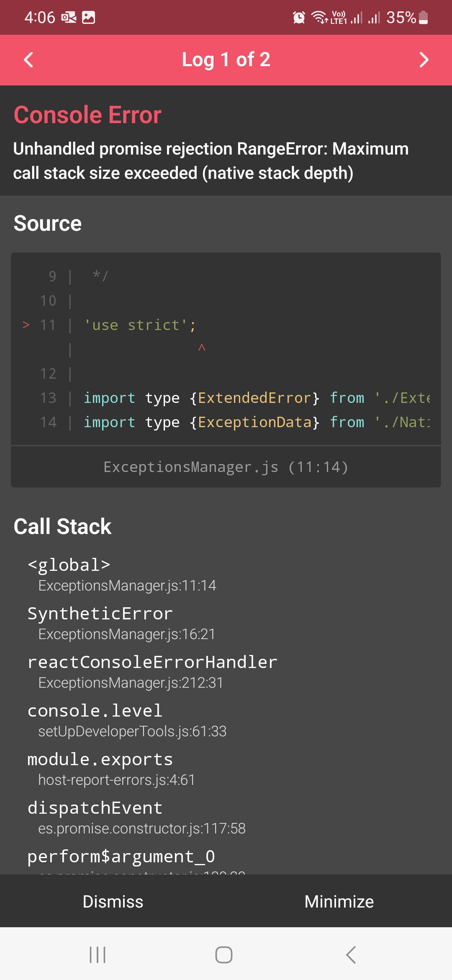Tap the 4:06 clock in status bar

pyautogui.click(x=40, y=18)
